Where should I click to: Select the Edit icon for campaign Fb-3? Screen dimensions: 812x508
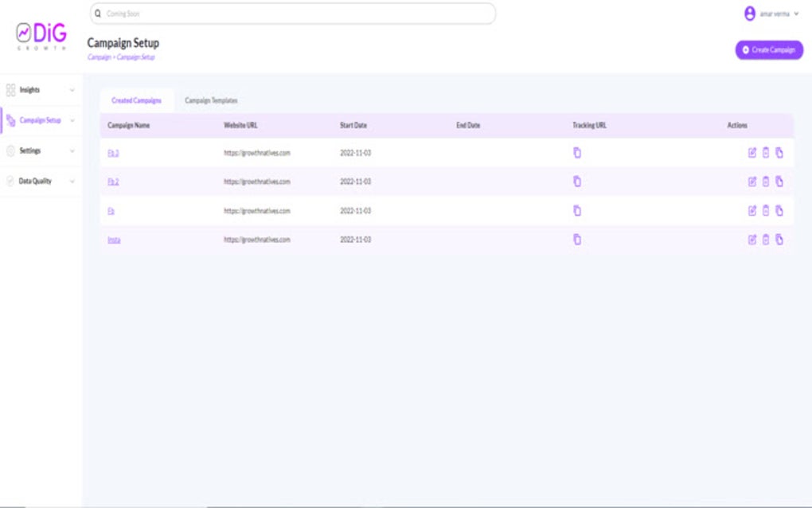751,153
